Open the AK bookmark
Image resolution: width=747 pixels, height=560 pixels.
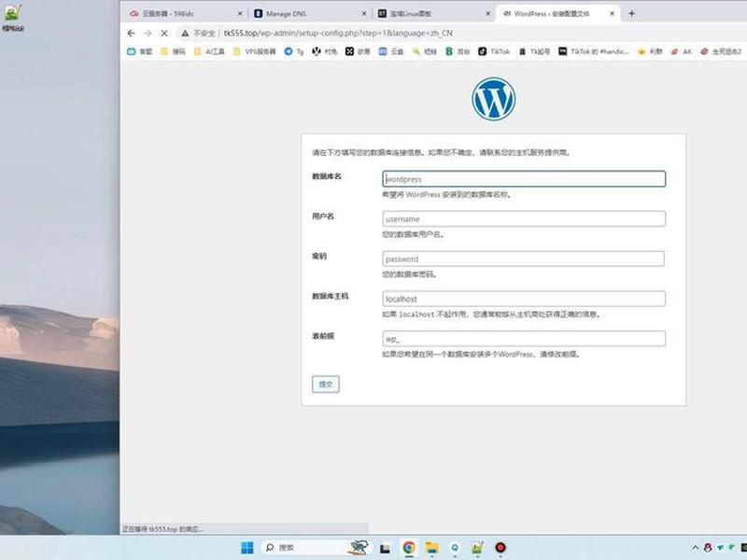pos(682,51)
